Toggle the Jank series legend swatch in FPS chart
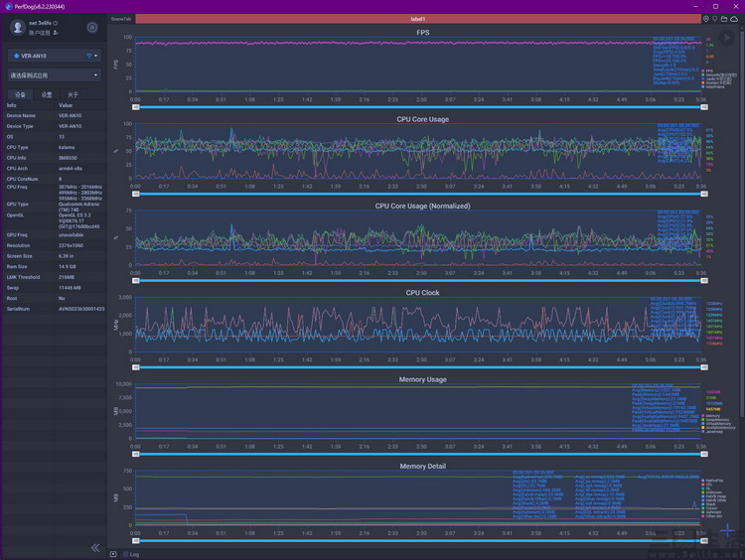This screenshot has height=560, width=745. 703,78
